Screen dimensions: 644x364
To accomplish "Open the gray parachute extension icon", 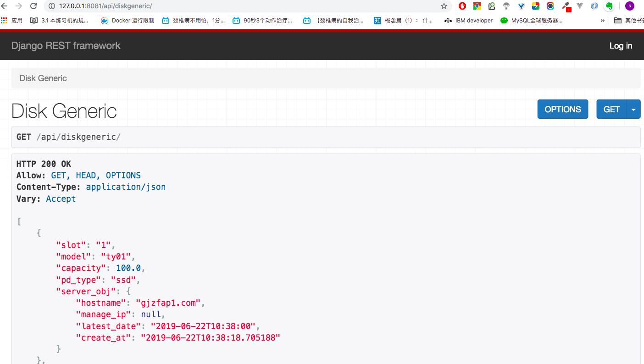I will tap(506, 6).
